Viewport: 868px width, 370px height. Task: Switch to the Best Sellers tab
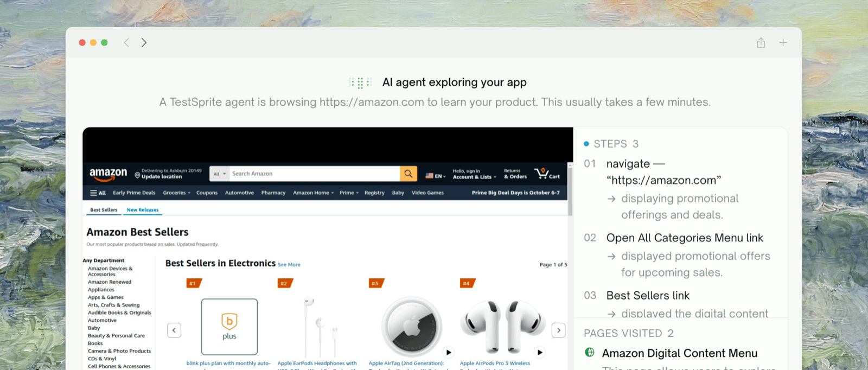pyautogui.click(x=104, y=210)
